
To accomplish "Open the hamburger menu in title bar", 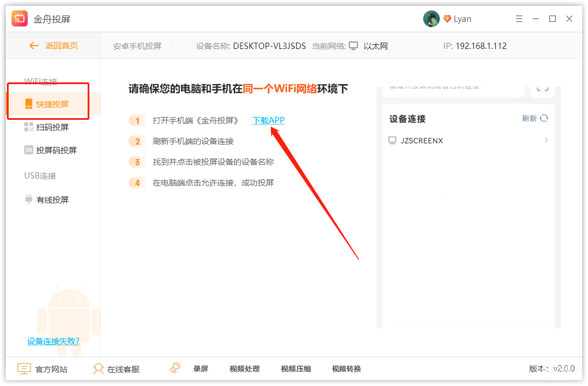I will click(x=519, y=19).
